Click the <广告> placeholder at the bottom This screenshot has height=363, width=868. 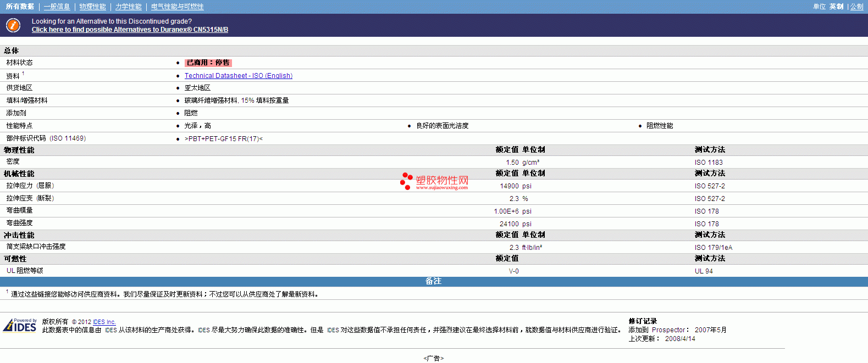point(434,359)
